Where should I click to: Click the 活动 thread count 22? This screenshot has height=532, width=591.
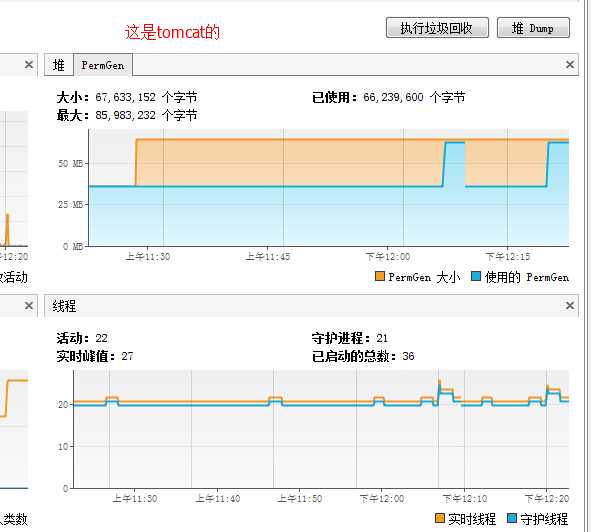point(101,338)
